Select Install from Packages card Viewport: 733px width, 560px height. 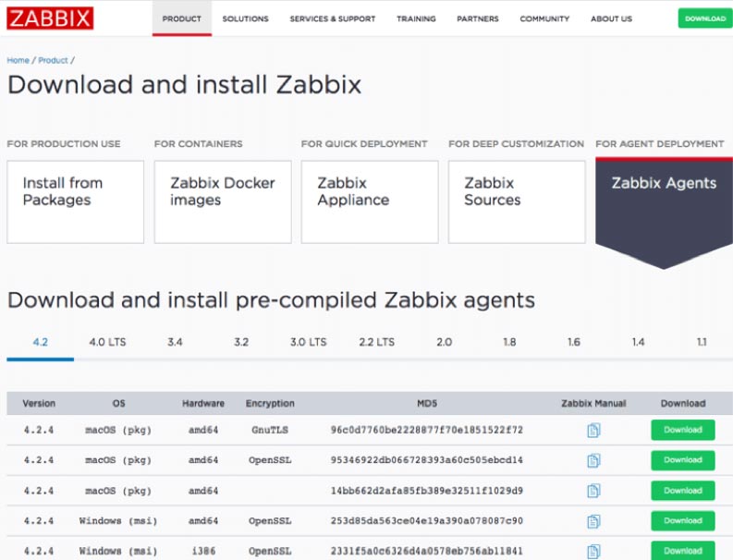pyautogui.click(x=75, y=202)
